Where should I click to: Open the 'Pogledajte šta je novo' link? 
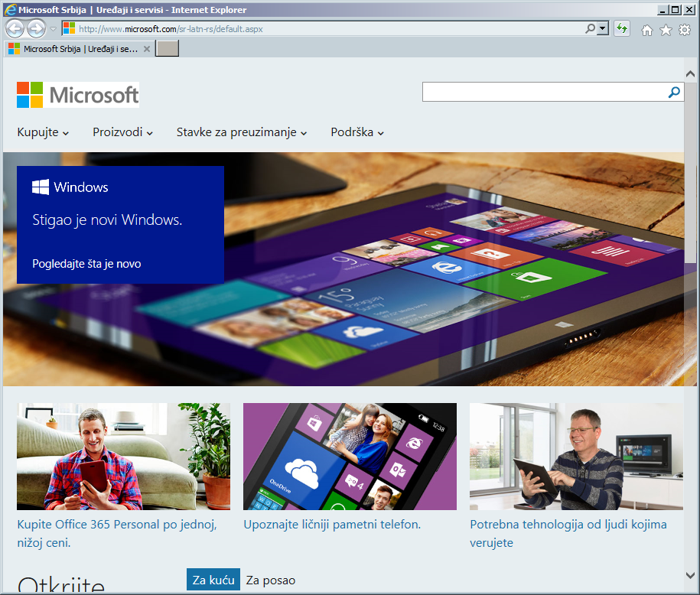point(86,264)
